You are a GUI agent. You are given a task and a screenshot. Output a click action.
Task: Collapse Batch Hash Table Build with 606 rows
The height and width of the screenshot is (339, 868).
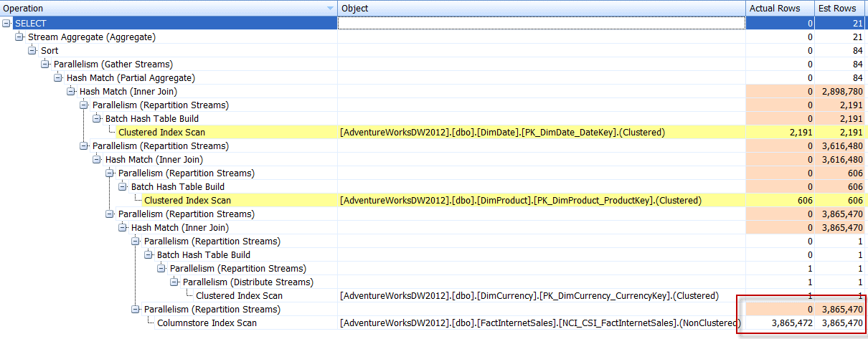pyautogui.click(x=123, y=186)
